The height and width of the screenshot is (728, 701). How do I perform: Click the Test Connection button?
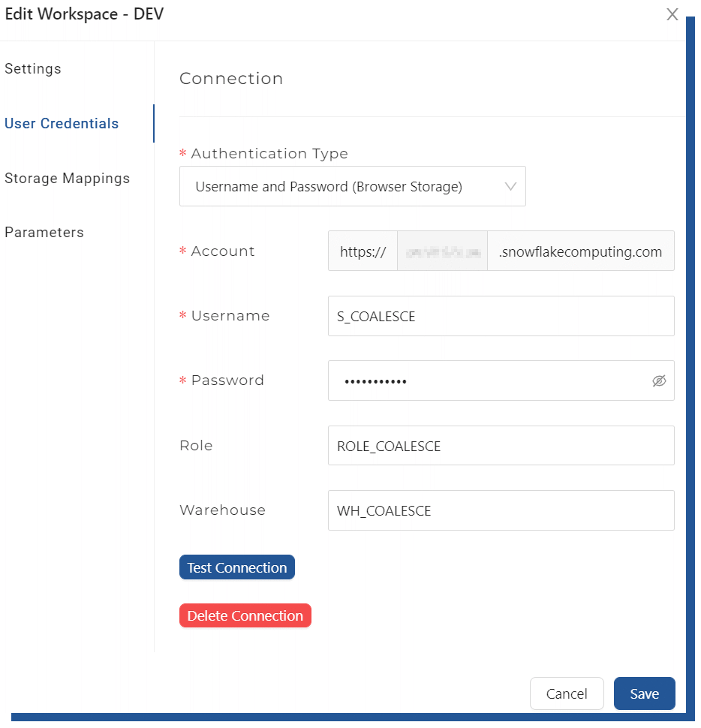click(236, 567)
